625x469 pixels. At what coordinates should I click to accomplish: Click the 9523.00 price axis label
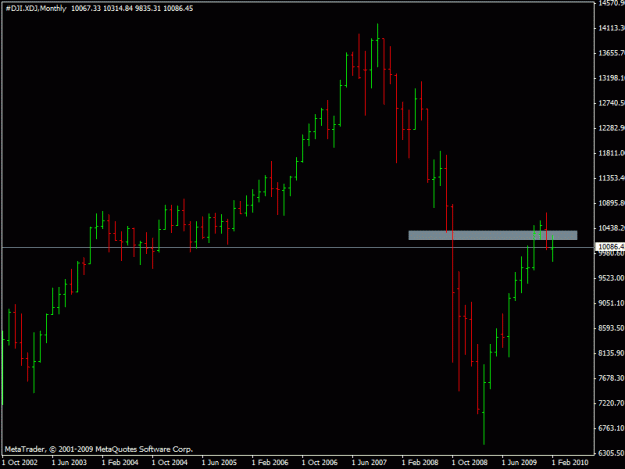(x=611, y=278)
